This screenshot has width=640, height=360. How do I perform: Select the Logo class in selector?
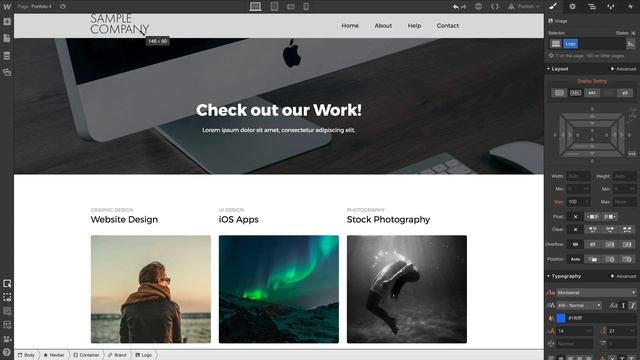pos(571,44)
